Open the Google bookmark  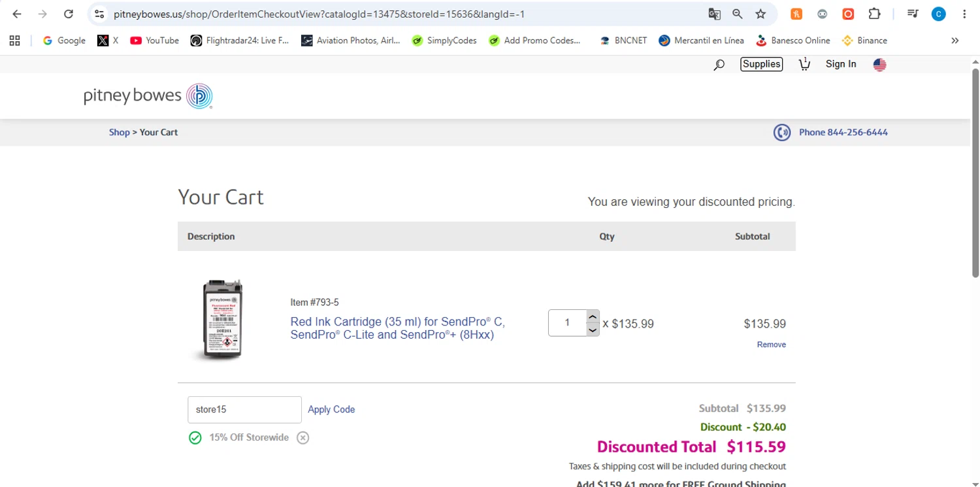pyautogui.click(x=64, y=41)
